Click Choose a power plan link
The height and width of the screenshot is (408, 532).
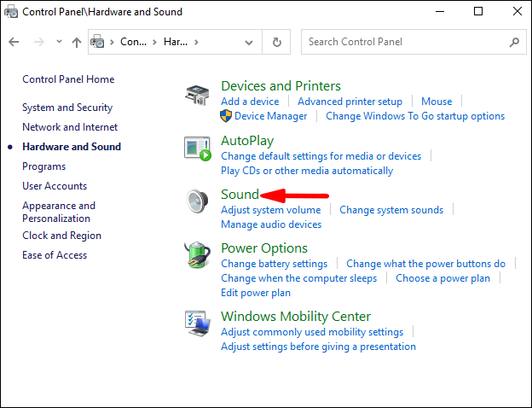(x=442, y=278)
